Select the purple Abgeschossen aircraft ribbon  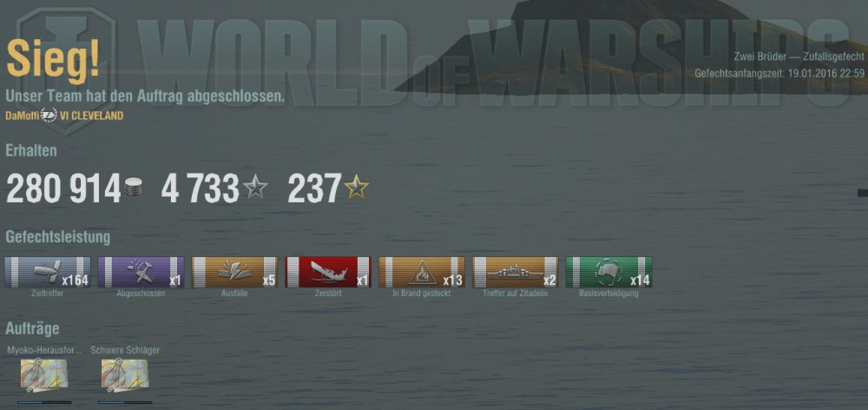click(x=141, y=272)
